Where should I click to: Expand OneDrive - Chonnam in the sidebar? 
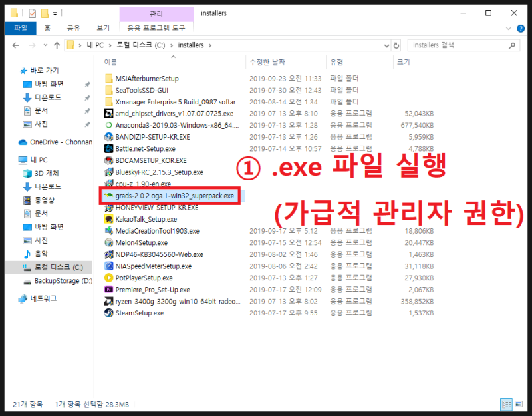[12, 140]
